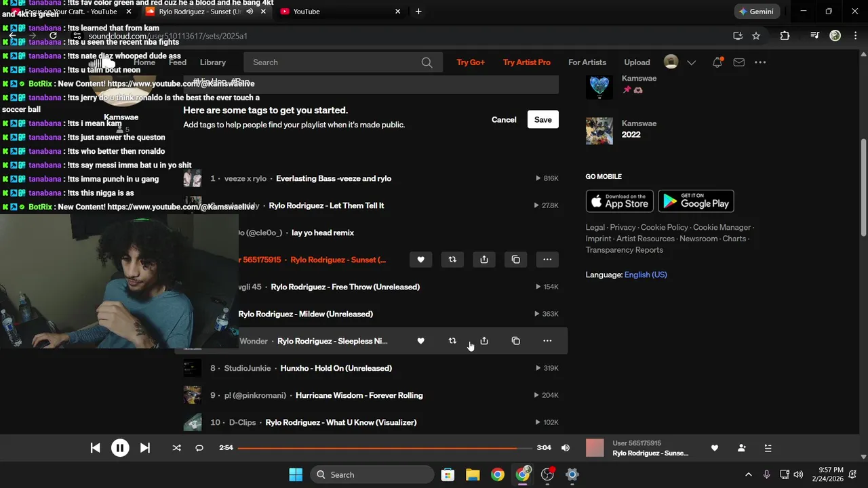Pause the currently playing track

pos(120,448)
